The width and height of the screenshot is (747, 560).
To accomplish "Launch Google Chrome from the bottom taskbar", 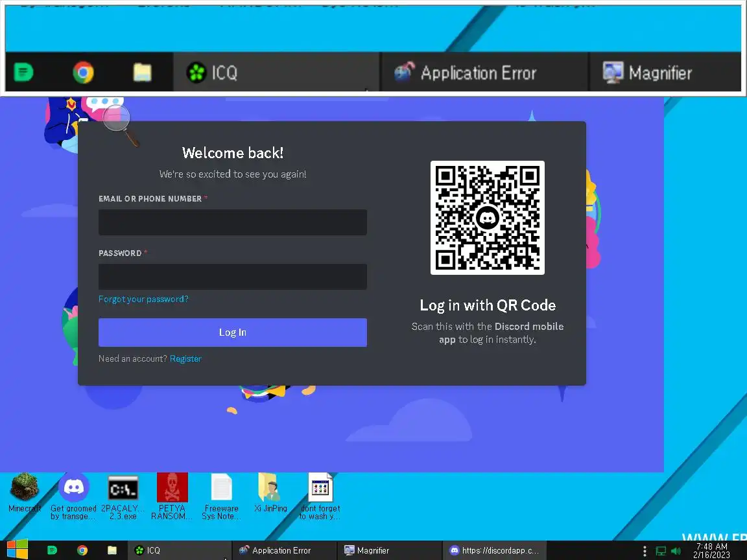I will point(82,550).
